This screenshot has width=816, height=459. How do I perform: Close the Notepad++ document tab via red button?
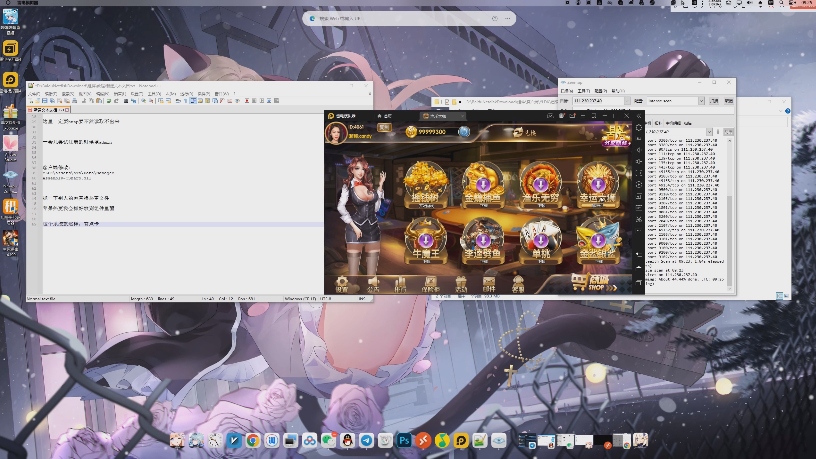pos(66,110)
